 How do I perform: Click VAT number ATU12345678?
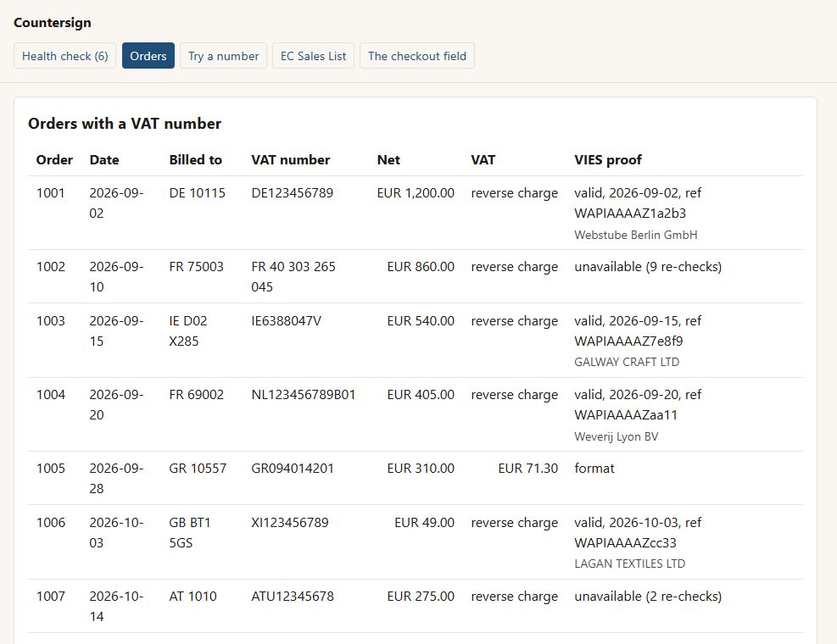coord(293,596)
